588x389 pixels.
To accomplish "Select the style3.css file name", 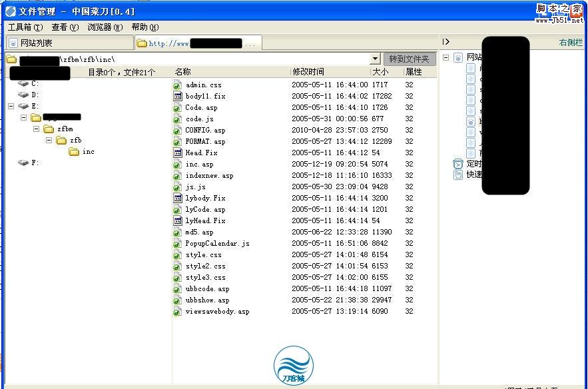I will point(206,277).
